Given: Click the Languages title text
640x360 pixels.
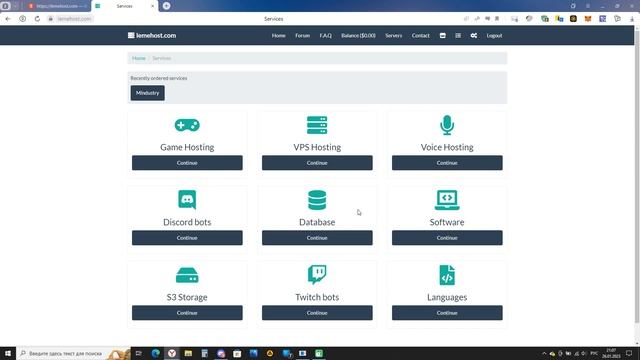Looking at the screenshot, I should 447,297.
